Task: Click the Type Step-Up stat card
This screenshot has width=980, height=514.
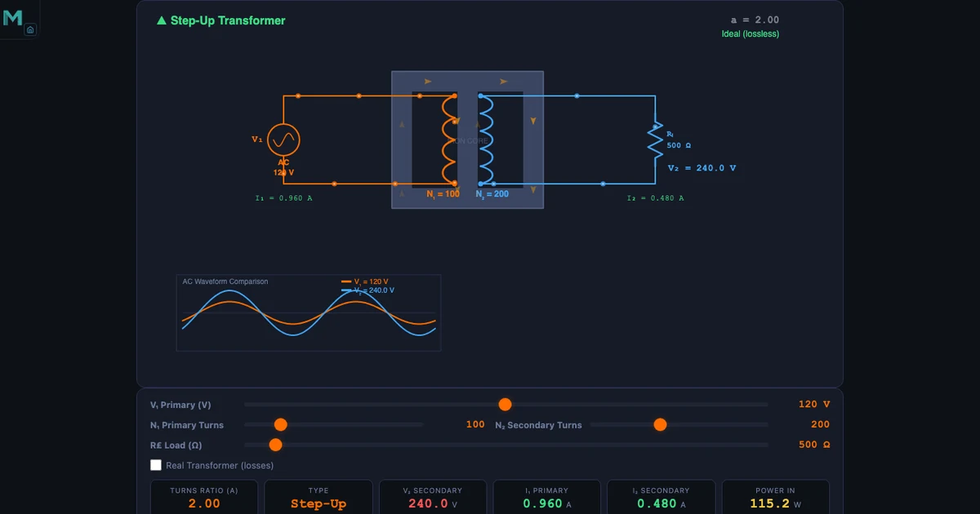Action: click(318, 497)
